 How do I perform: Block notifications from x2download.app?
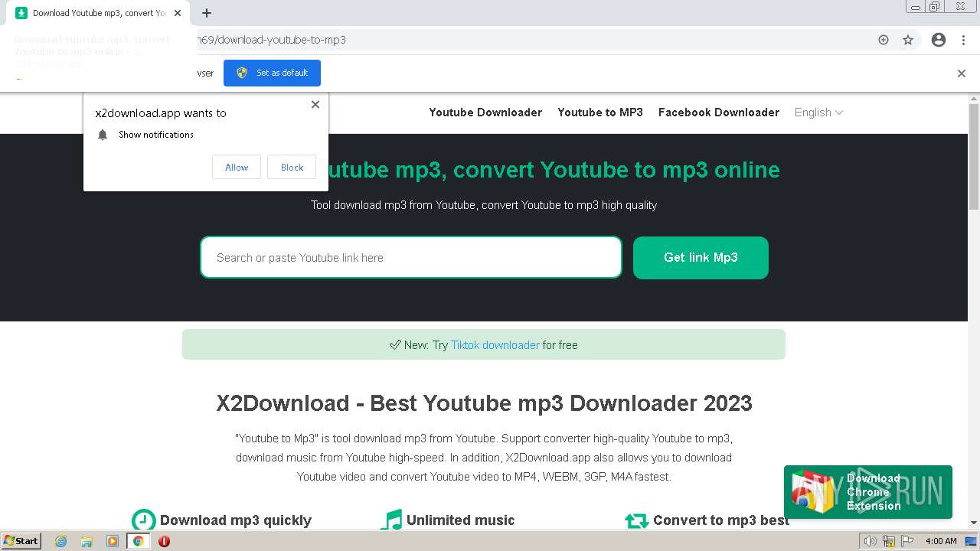tap(292, 167)
